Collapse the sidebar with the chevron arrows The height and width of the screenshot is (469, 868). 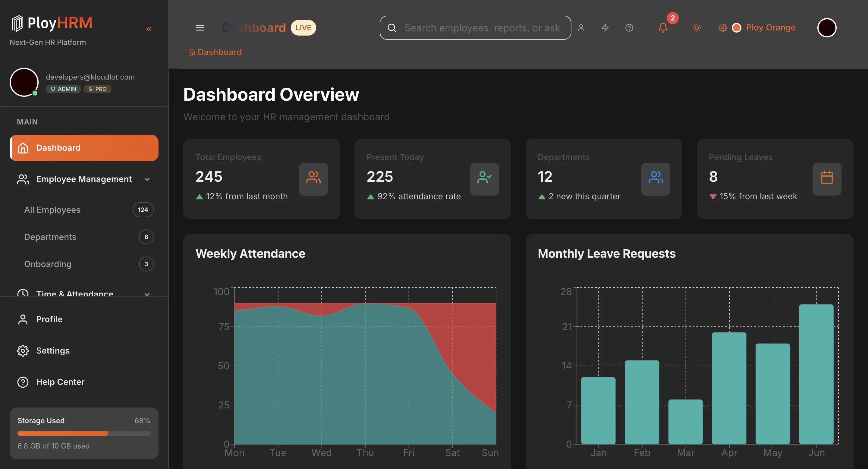tap(149, 29)
